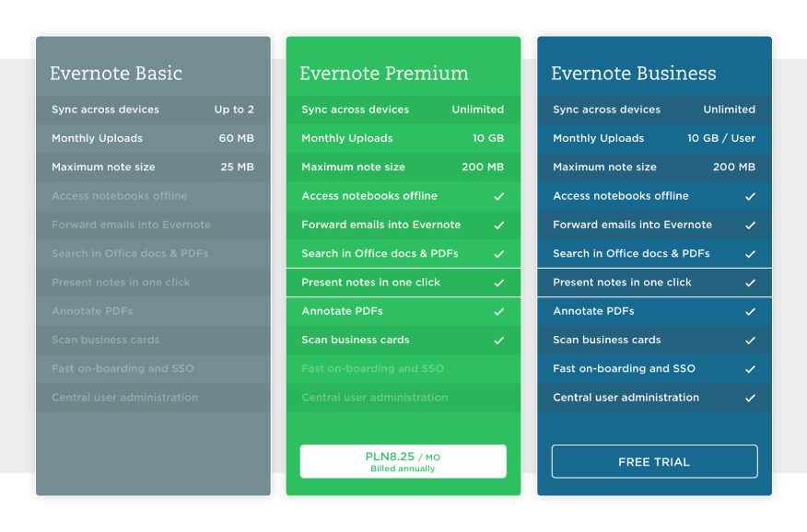Click Premium dimmed 'Fast on-boarding and SSO'
The height and width of the screenshot is (532, 807).
coord(373,368)
